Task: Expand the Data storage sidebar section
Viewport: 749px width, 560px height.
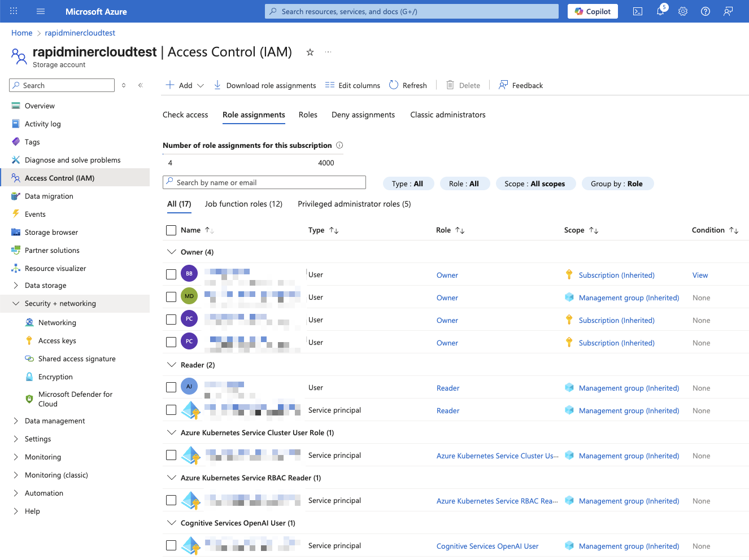Action: click(16, 286)
